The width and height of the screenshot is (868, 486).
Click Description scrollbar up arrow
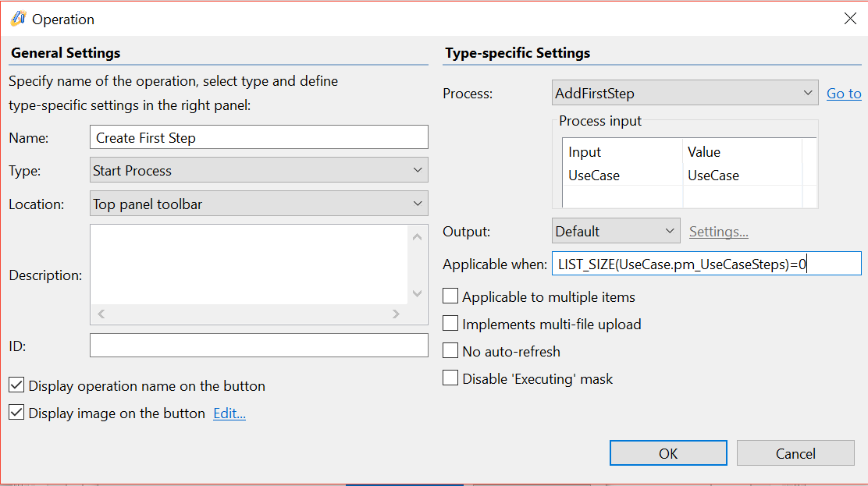click(x=418, y=237)
